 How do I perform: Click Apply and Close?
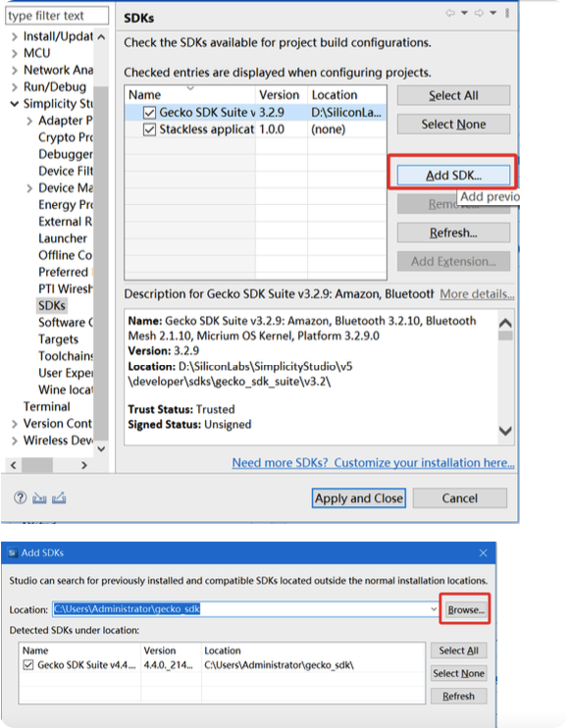pos(359,498)
